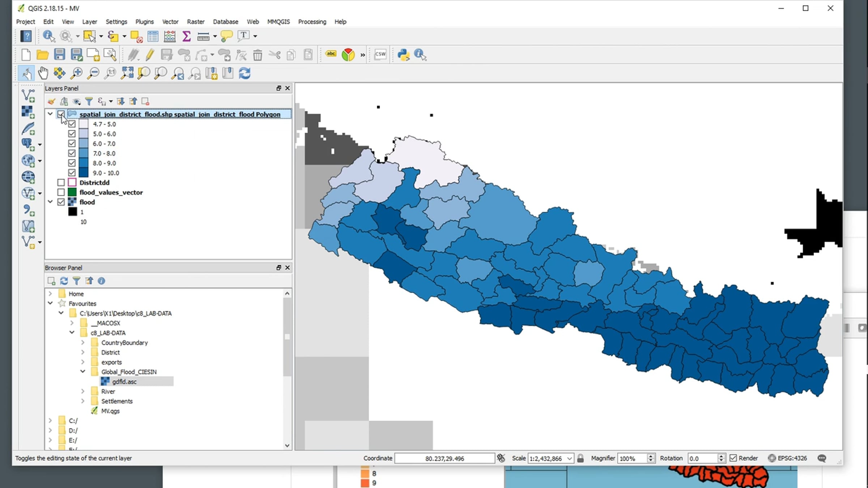This screenshot has height=488, width=868.
Task: Turn on flood_values_vector layer visibility
Action: coord(61,192)
